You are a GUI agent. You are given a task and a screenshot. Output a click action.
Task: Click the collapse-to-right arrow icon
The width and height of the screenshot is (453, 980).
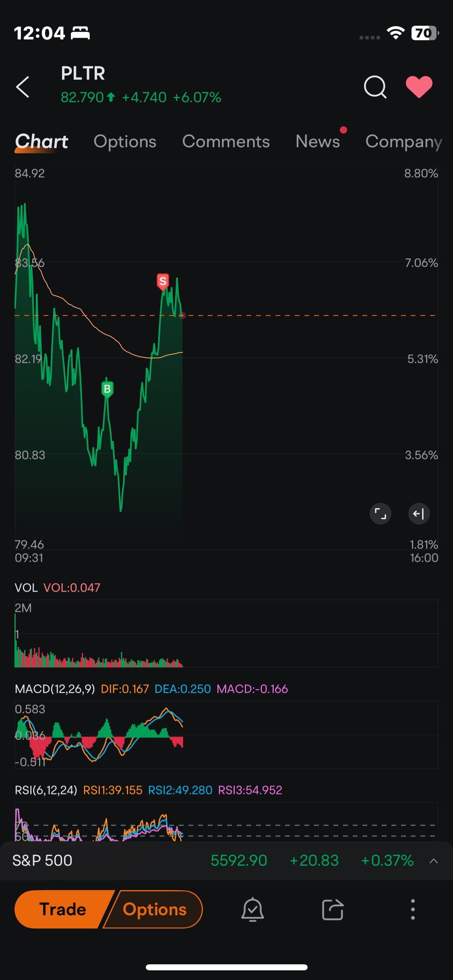click(419, 514)
